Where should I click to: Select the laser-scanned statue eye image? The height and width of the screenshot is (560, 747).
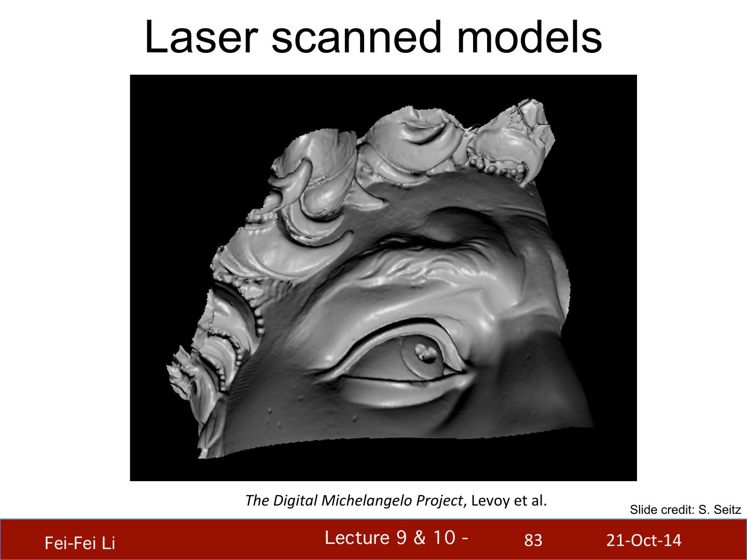(x=383, y=278)
